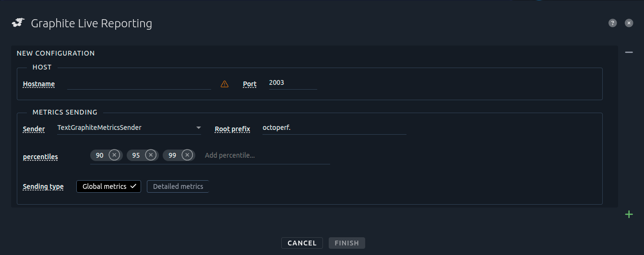The height and width of the screenshot is (255, 644).
Task: Collapse the configuration with minus icon
Action: [629, 52]
